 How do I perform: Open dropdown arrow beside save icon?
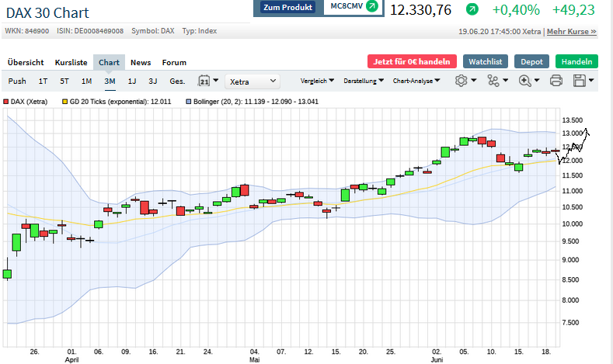coord(591,80)
